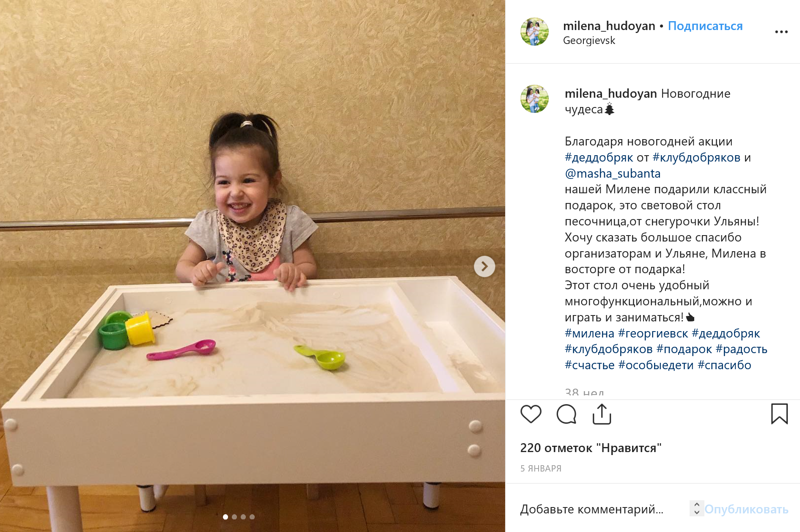Save the post with the bookmark icon
The height and width of the screenshot is (532, 800).
(779, 414)
